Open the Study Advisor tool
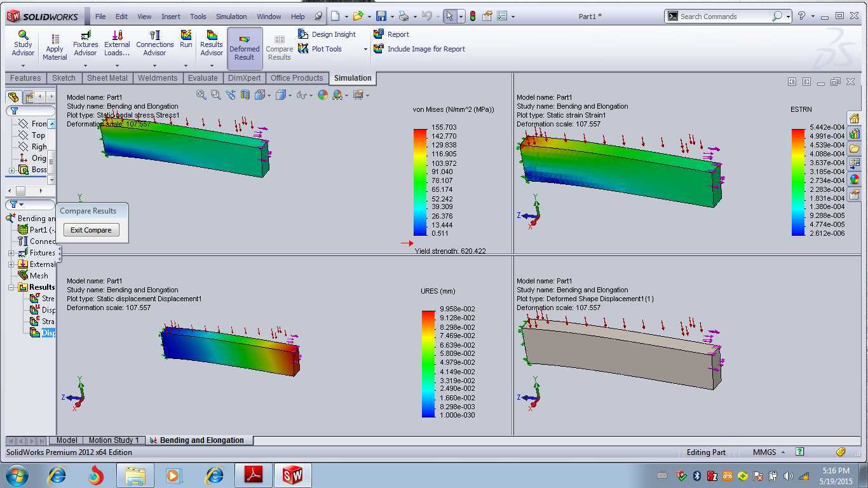Image resolution: width=868 pixels, height=488 pixels. (23, 43)
